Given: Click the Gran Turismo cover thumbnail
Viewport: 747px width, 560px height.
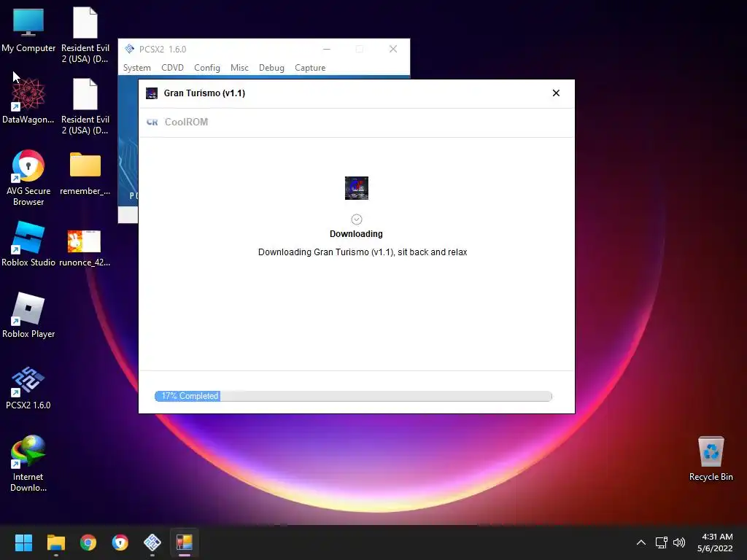Looking at the screenshot, I should [x=356, y=188].
